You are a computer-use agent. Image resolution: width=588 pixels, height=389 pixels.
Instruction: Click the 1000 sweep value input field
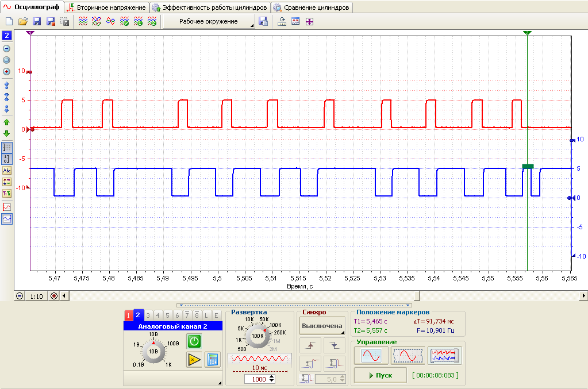tap(259, 379)
